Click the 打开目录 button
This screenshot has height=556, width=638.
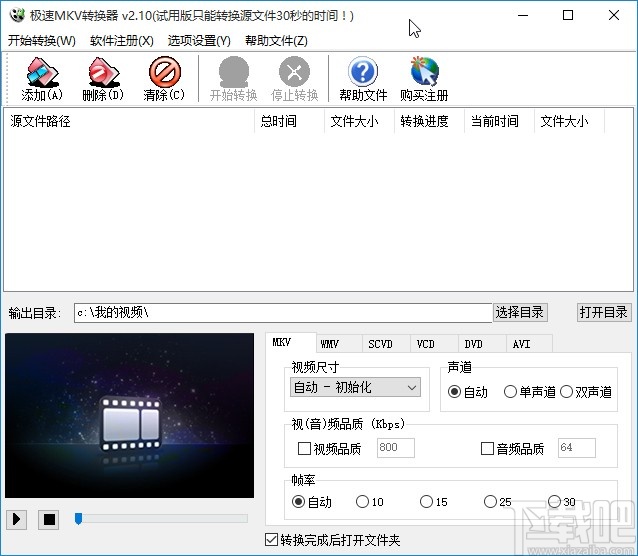(604, 313)
